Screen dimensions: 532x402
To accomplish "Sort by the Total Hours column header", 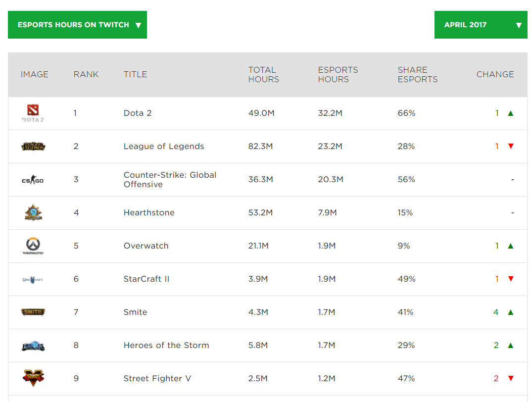I will (x=263, y=75).
